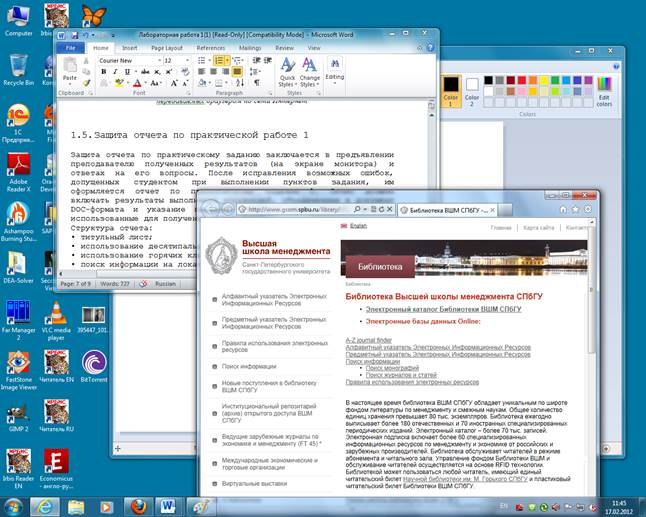
Task: Switch to References tab in Word
Action: (x=211, y=48)
